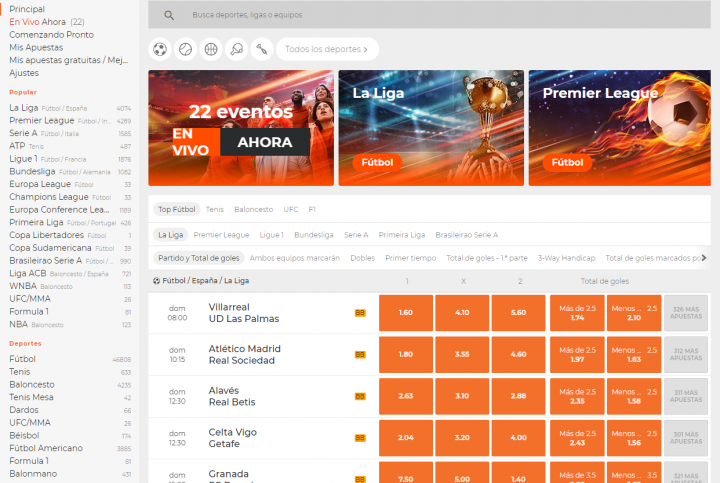Open La Liga in Popular list
720x483 pixels.
70,108
